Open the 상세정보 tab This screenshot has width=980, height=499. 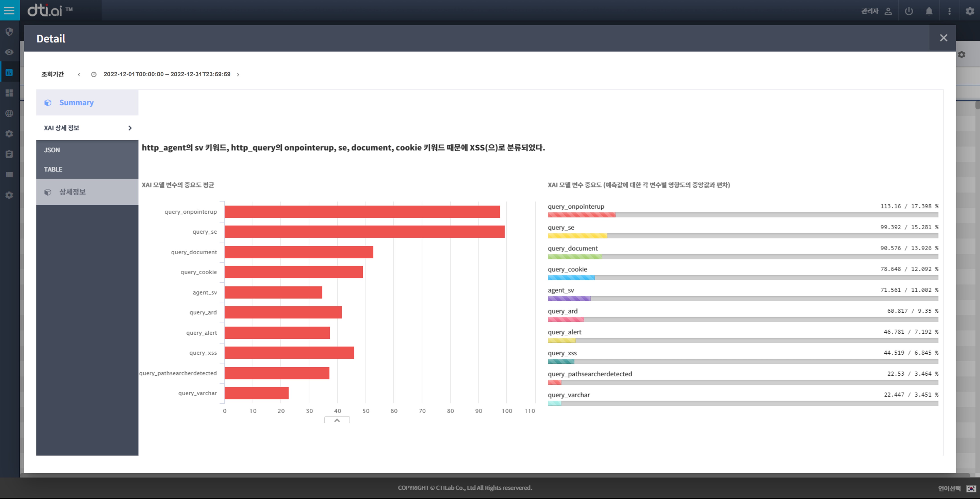click(88, 192)
